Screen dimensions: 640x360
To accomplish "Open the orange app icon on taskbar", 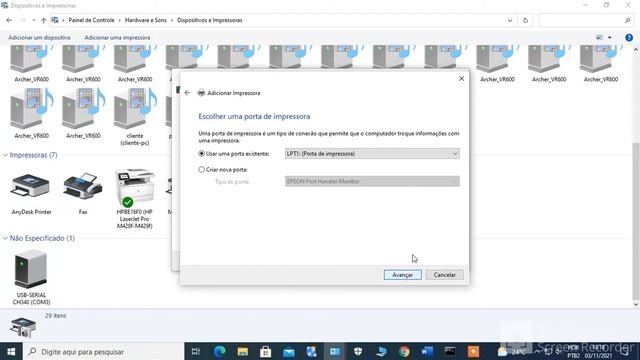I will point(473,351).
